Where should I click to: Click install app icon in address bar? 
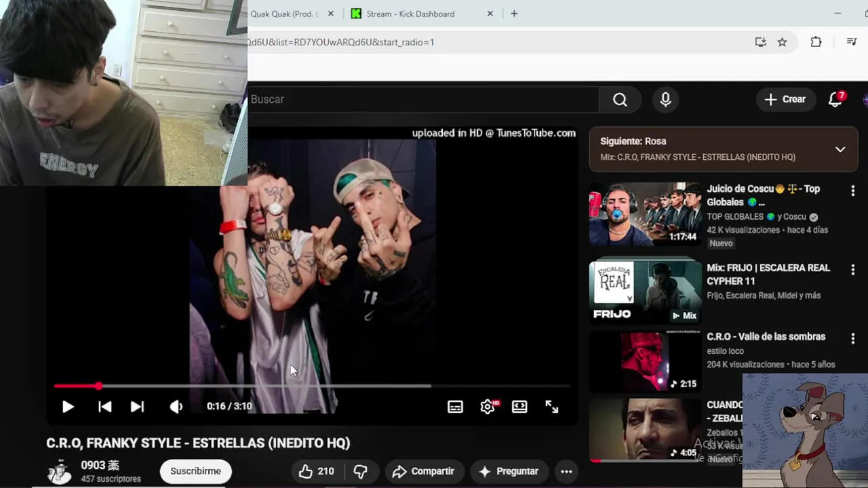point(761,42)
